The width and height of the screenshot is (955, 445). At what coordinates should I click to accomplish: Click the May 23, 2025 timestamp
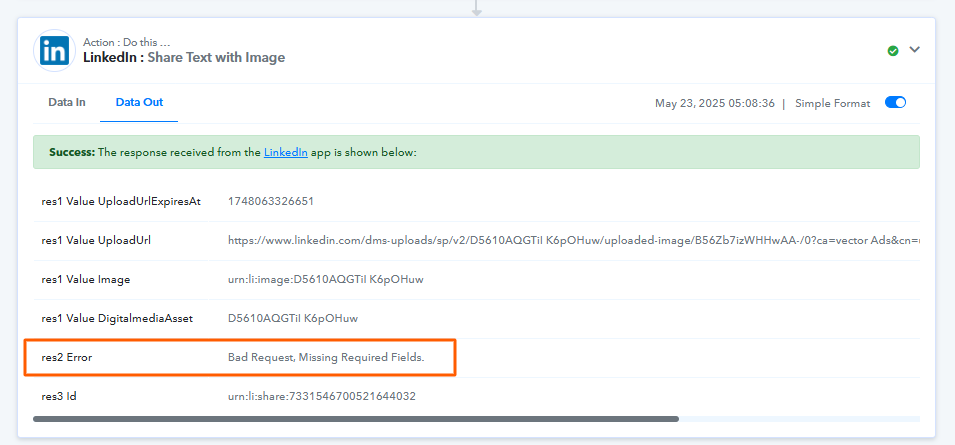pyautogui.click(x=715, y=103)
